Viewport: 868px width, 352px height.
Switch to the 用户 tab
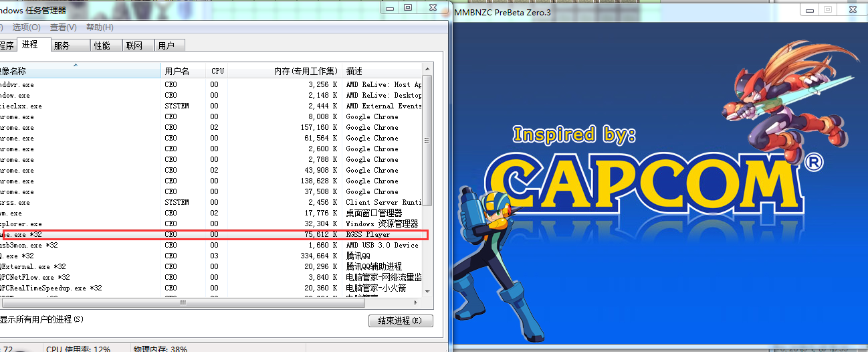[170, 46]
